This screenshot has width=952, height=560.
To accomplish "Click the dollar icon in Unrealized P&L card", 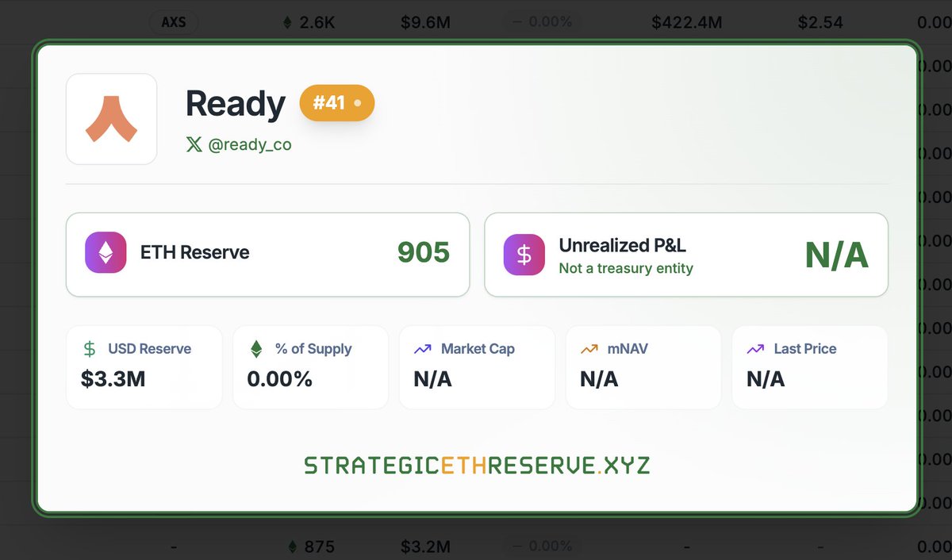I will tap(524, 255).
